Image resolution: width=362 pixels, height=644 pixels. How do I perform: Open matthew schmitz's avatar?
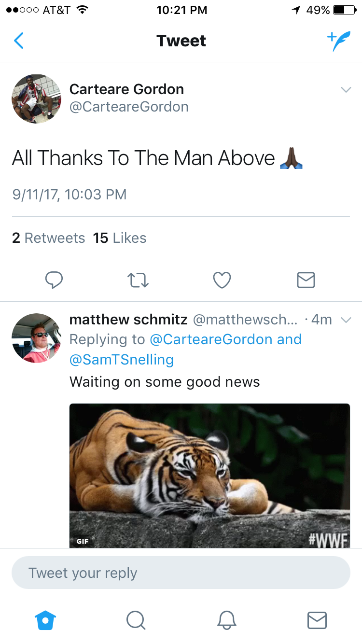point(36,338)
